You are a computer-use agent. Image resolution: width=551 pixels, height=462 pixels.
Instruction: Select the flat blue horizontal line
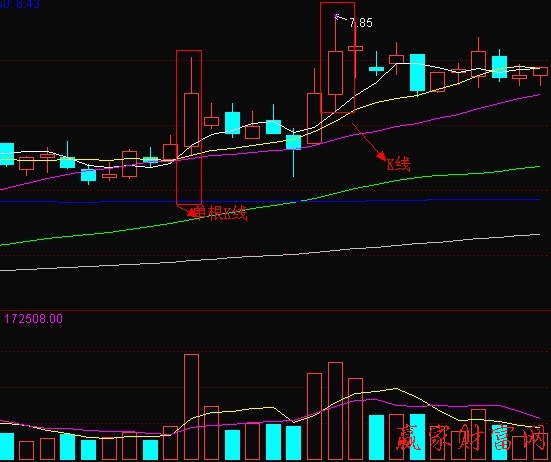click(x=270, y=201)
